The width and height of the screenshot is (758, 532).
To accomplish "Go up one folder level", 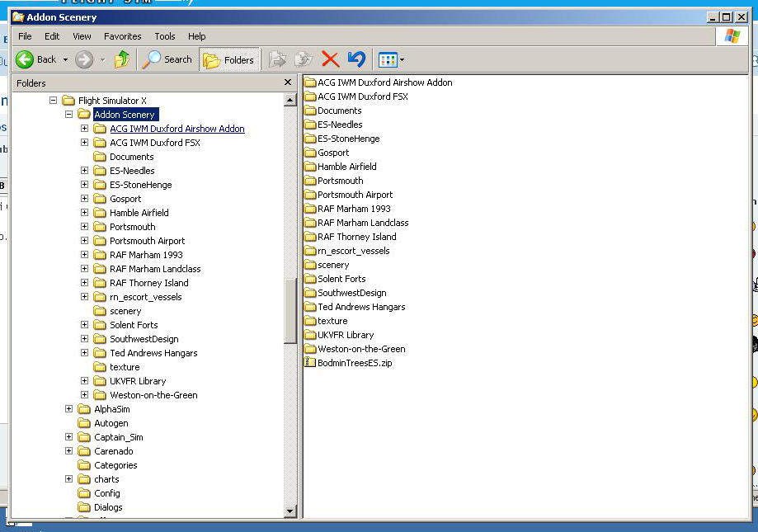I will pyautogui.click(x=122, y=59).
